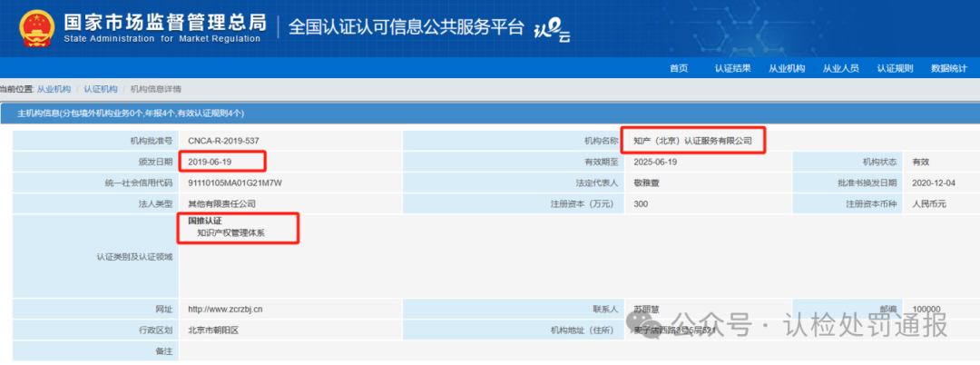Go to 从业机构 in the breadcrumb
Image resolution: width=980 pixels, height=365 pixels.
[x=54, y=89]
